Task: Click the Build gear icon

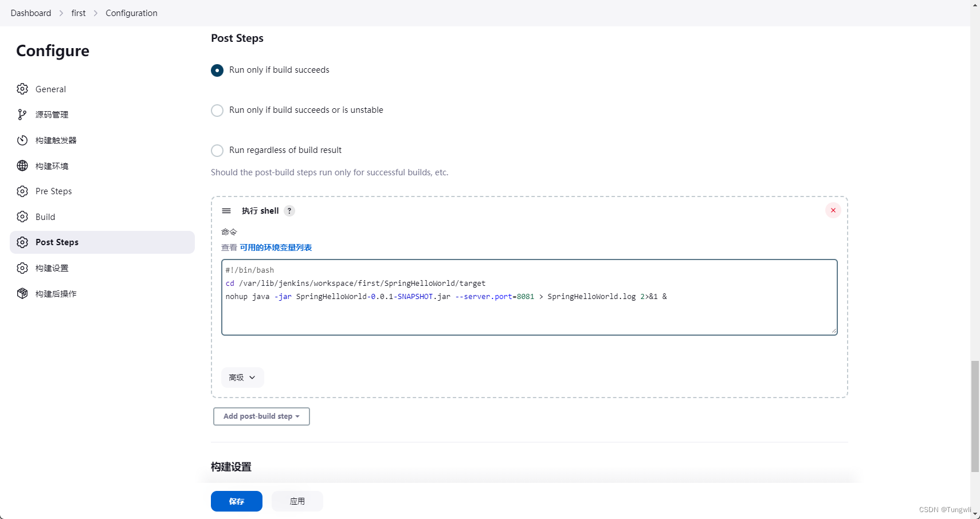Action: point(22,217)
